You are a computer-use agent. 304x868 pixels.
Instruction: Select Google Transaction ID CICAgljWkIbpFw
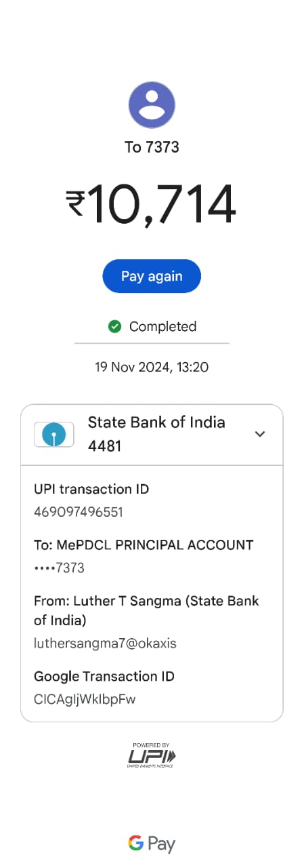[85, 699]
